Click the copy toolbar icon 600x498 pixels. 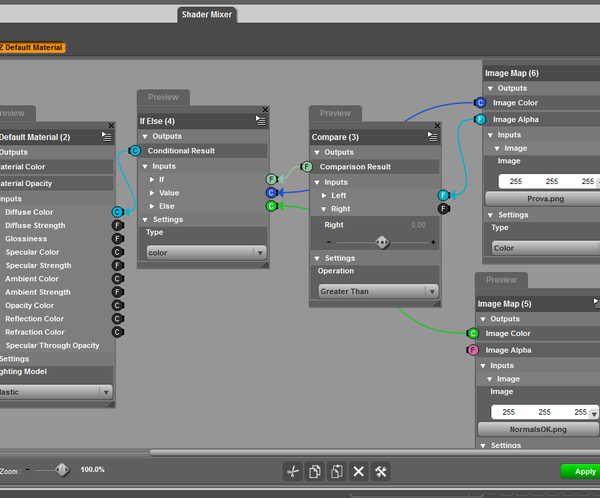315,471
